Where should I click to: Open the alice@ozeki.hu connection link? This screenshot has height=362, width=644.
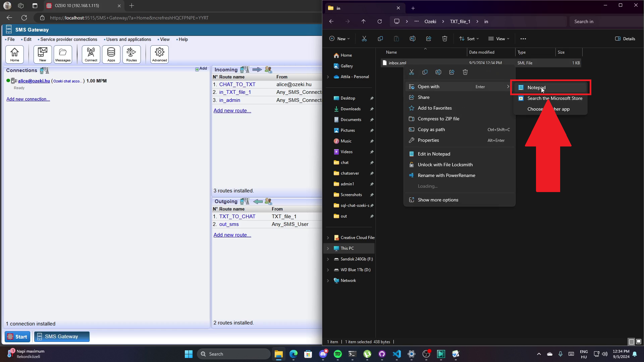[x=34, y=81]
